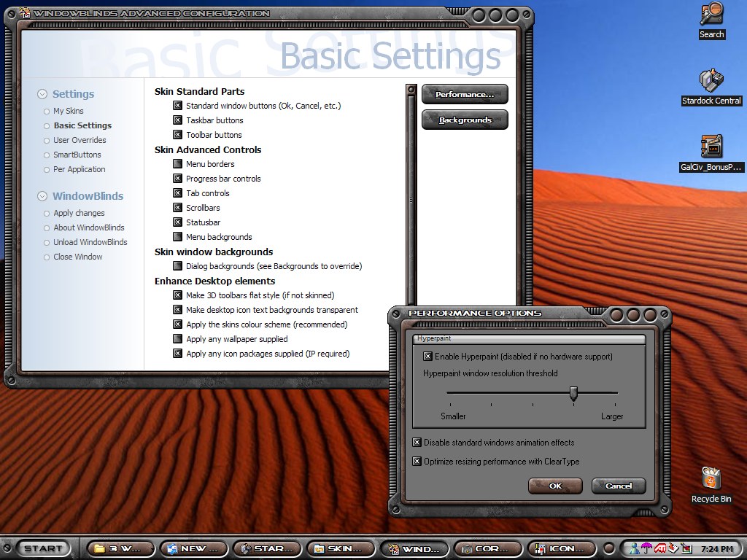
Task: Cancel the Performance Options dialog
Action: point(619,486)
